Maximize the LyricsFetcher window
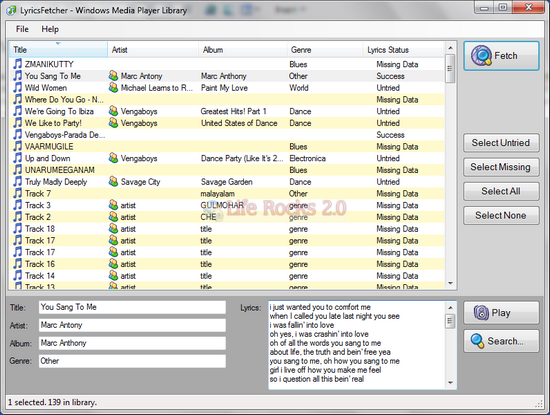The image size is (550, 415). click(x=503, y=8)
